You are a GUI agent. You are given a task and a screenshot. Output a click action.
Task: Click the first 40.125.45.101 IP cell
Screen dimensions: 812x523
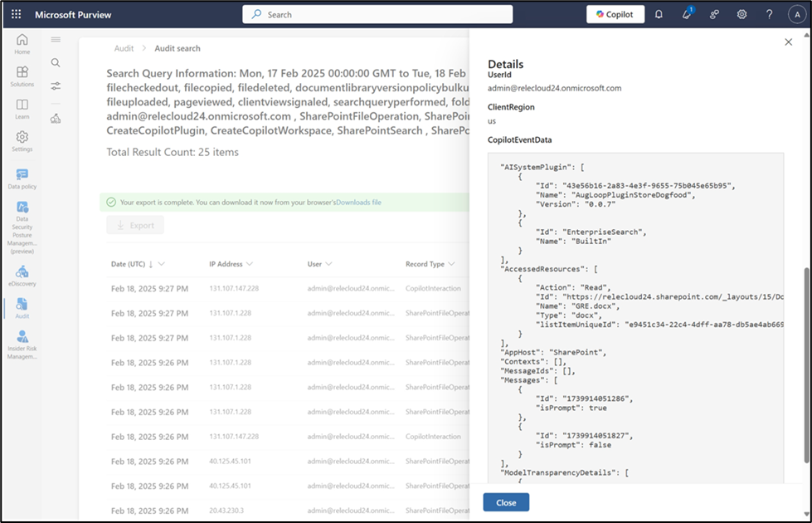click(230, 461)
